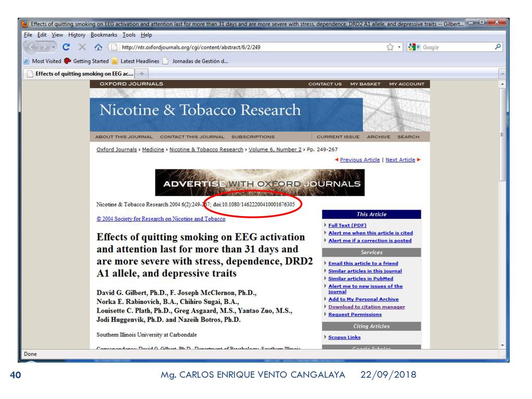Viewport: 532px width, 399px height.
Task: Click the browser Back arrow button
Action: click(x=31, y=47)
